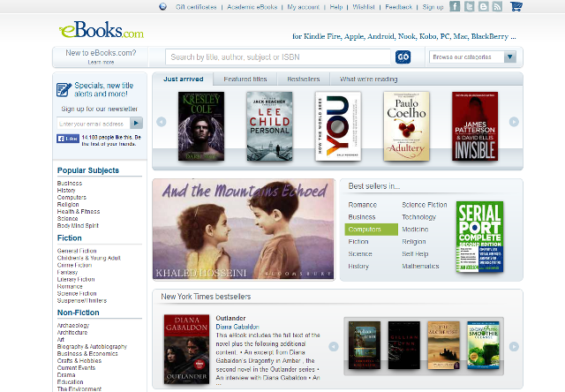Open the Lee Child Personal cover
The width and height of the screenshot is (565, 392).
269,126
